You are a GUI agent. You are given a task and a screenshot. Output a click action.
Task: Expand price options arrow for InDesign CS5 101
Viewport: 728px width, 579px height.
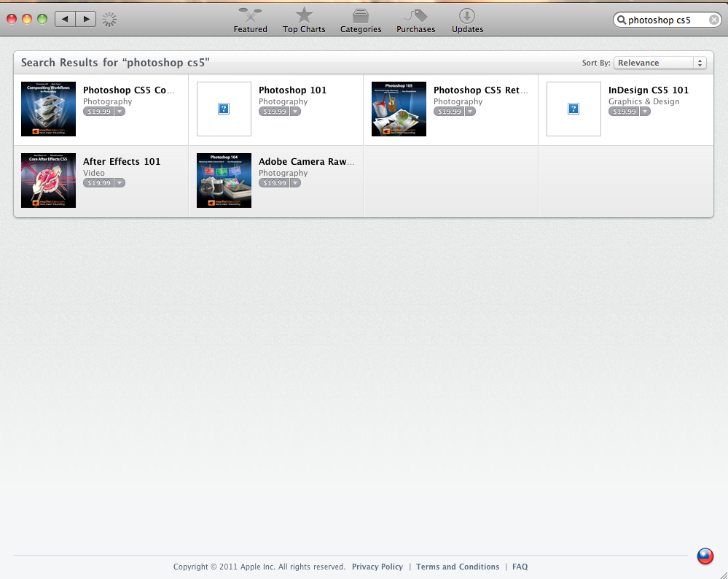645,112
